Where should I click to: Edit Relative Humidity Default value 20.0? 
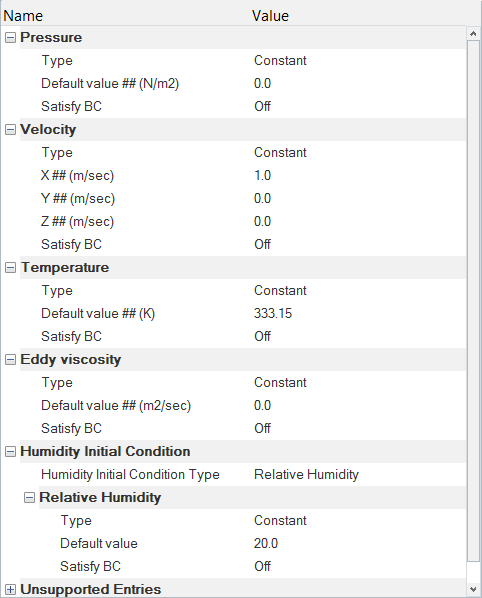266,543
